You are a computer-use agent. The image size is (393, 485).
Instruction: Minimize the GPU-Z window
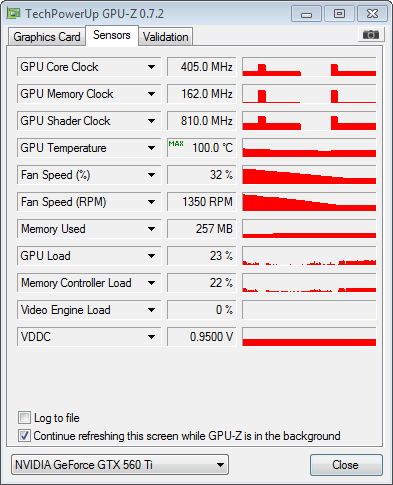click(x=306, y=14)
